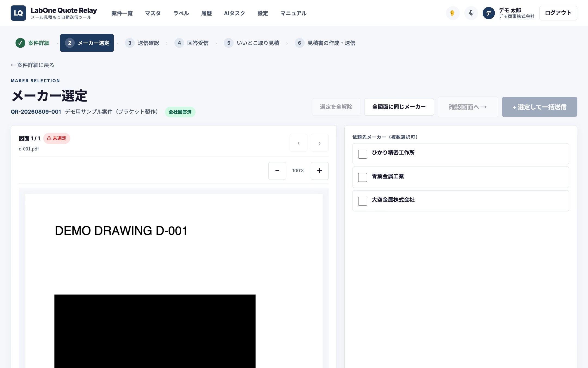Check the 青葉金属工業 checkbox

point(362,177)
